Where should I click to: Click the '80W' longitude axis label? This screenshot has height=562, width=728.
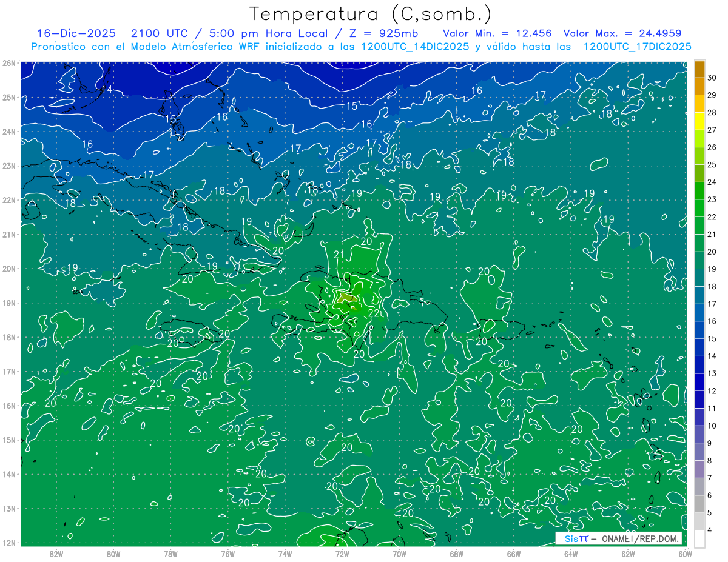click(113, 554)
